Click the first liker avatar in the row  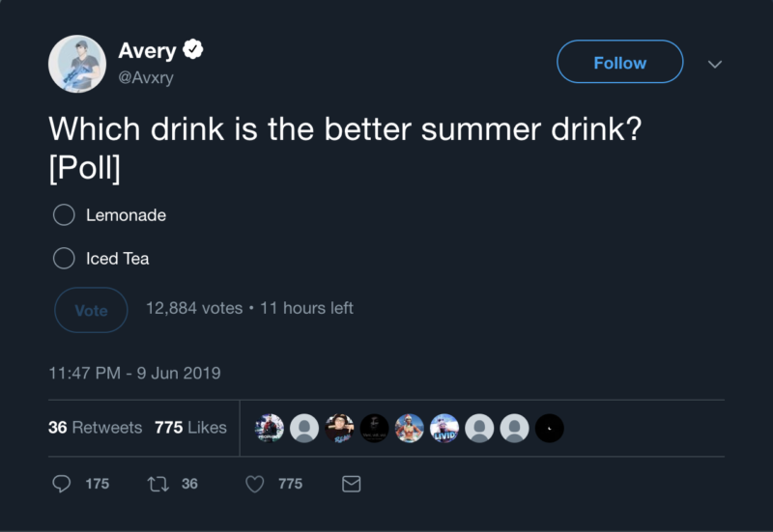click(271, 428)
